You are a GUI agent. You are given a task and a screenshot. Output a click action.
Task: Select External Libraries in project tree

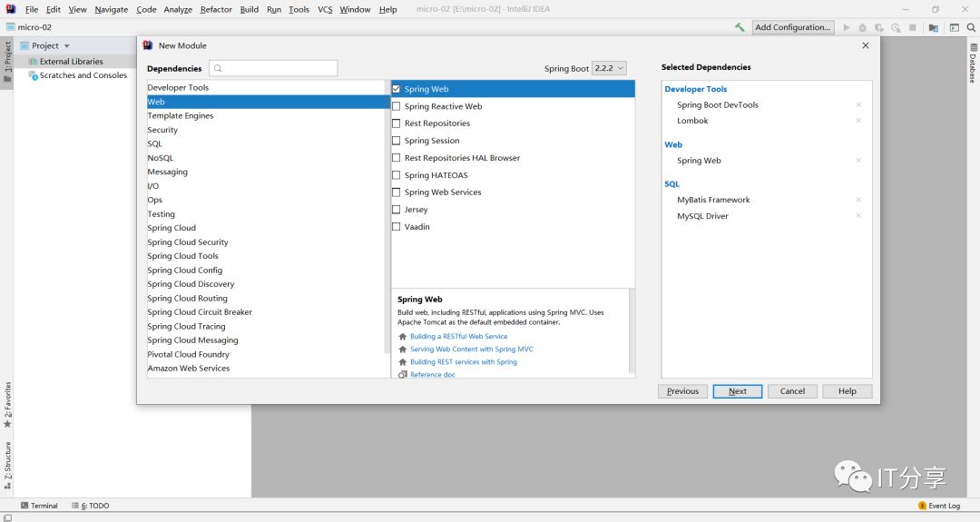click(72, 61)
